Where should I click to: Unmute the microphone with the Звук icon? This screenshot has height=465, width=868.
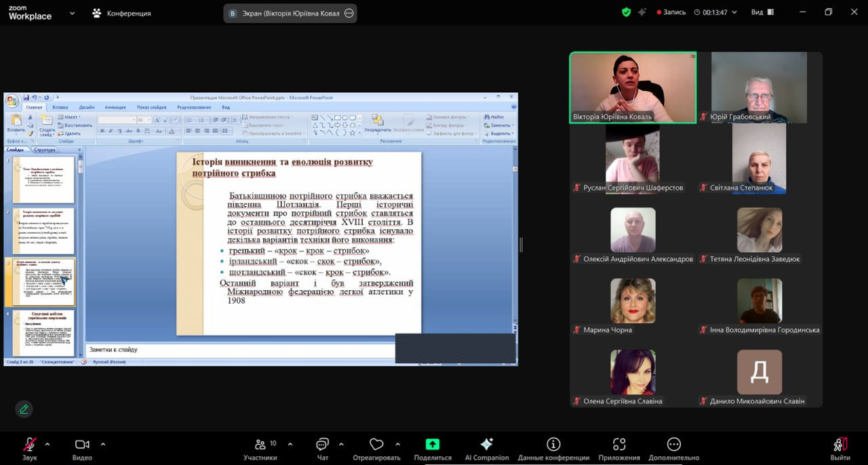(29, 445)
